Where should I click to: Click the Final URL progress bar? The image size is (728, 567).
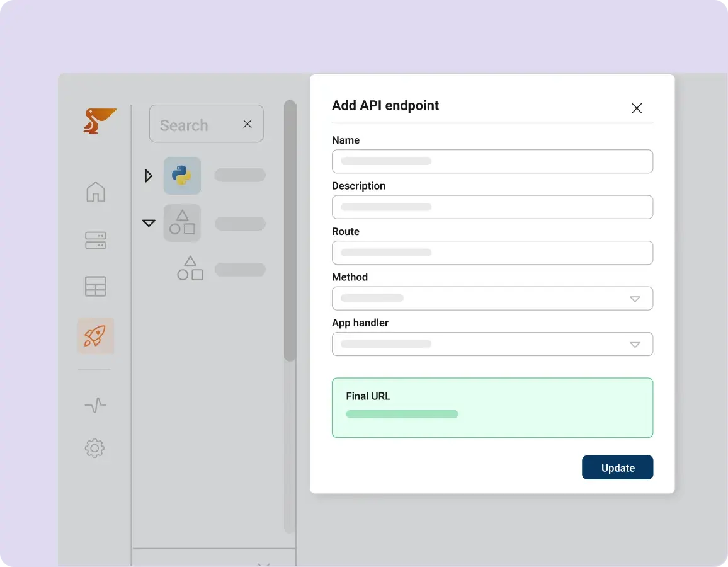click(x=401, y=414)
